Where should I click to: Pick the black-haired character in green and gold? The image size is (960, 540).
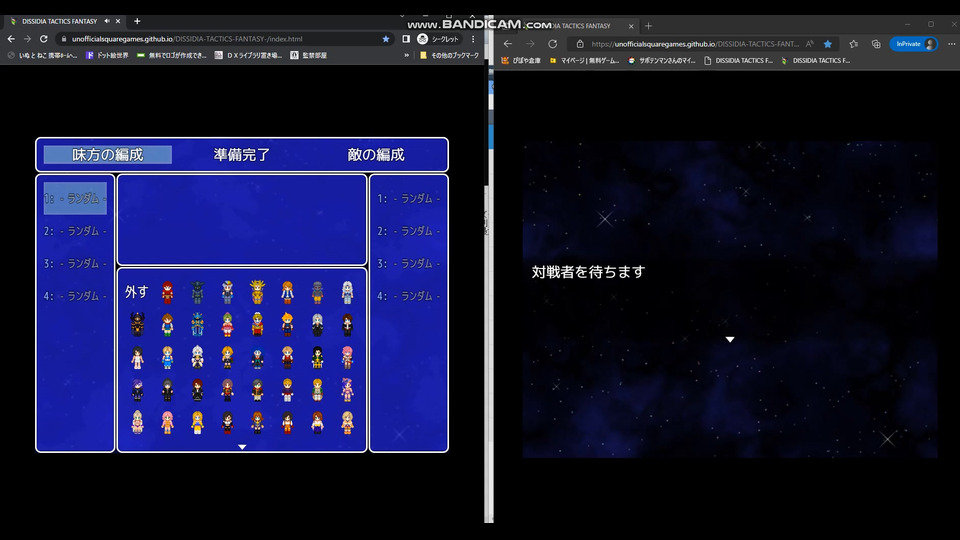point(317,358)
